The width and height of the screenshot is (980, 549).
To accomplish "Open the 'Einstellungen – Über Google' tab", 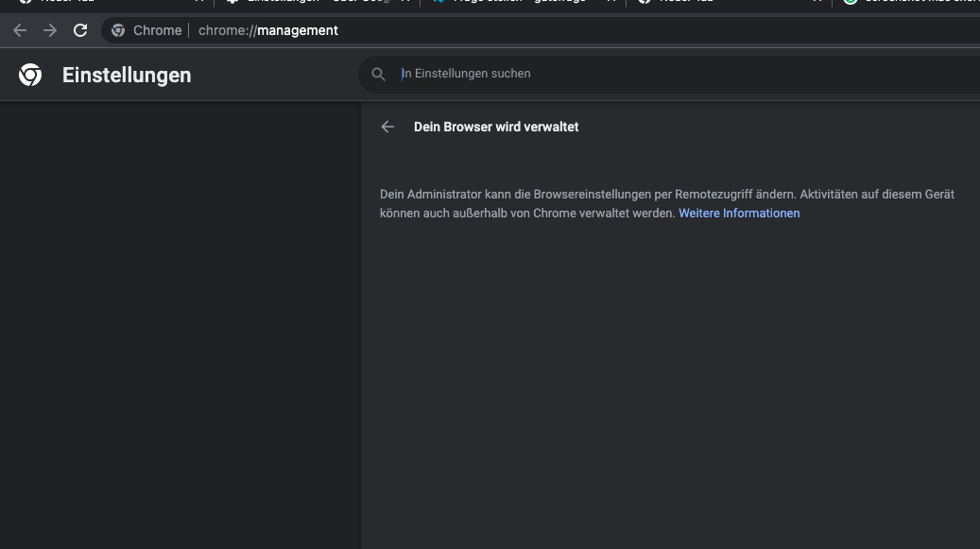I will pyautogui.click(x=302, y=2).
